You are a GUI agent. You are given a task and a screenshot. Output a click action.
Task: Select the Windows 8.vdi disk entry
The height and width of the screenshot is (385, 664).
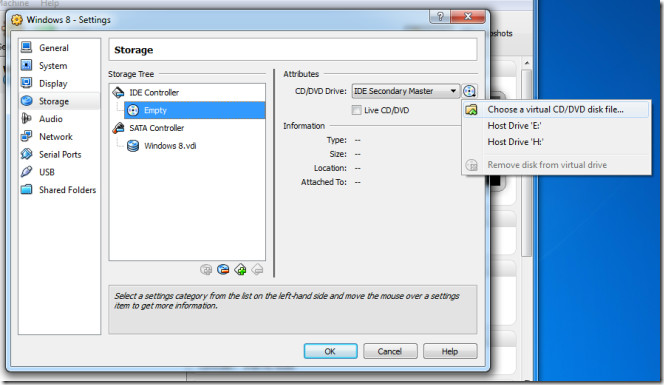point(170,146)
